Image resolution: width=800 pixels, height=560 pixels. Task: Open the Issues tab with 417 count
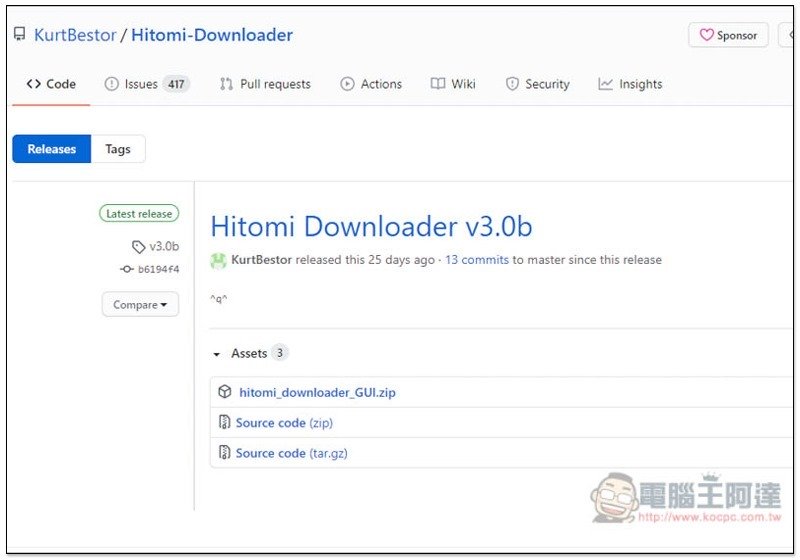tap(146, 84)
